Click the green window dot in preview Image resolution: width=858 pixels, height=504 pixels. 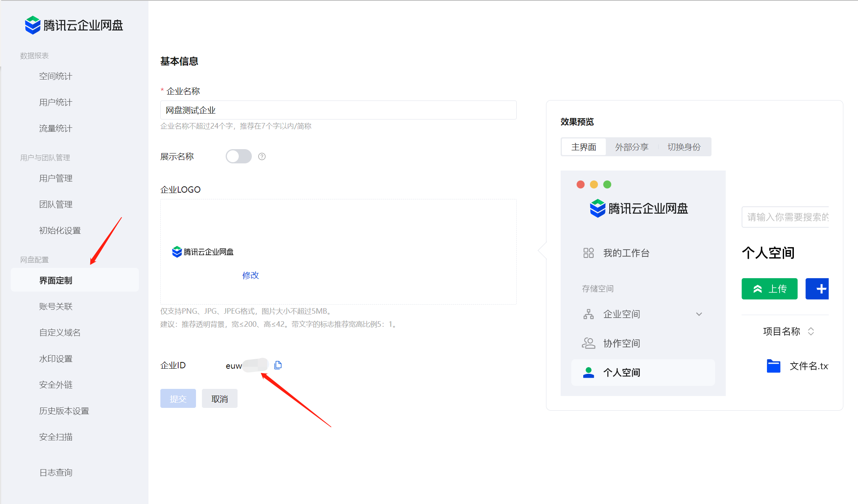pyautogui.click(x=607, y=184)
